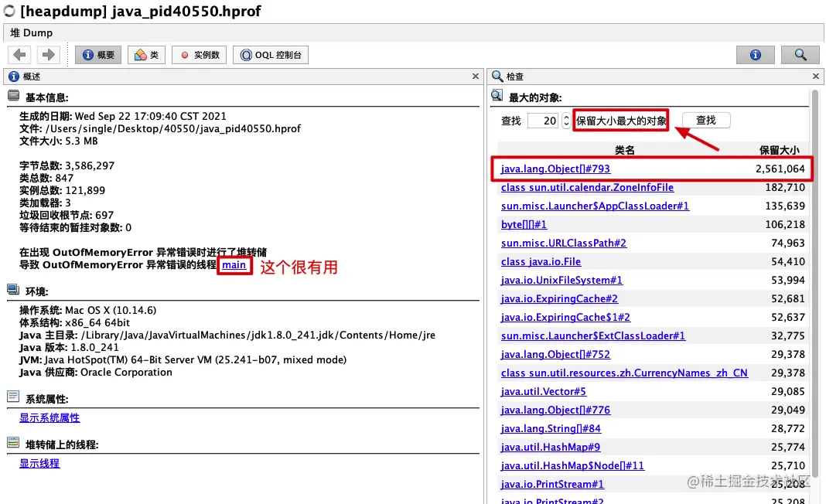Open java.lang.Object[]#776 entry
This screenshot has height=504, width=826.
pos(555,410)
